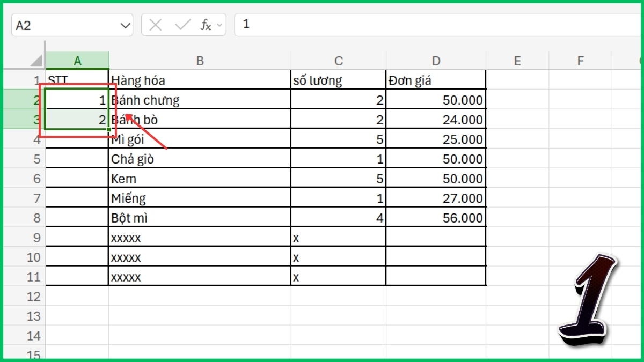Select the Bánh chưng cell
Image resolution: width=644 pixels, height=362 pixels.
tap(200, 100)
